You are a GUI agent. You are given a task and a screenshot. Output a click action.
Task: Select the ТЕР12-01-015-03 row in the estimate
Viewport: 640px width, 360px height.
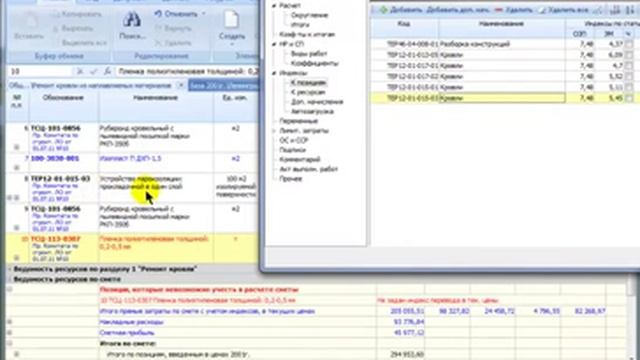click(132, 188)
